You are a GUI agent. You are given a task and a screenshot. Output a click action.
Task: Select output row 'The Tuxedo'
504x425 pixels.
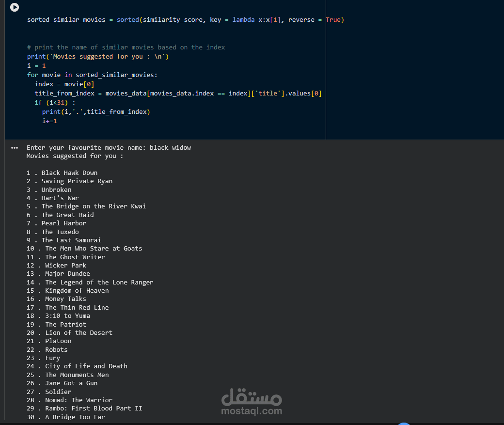(53, 232)
